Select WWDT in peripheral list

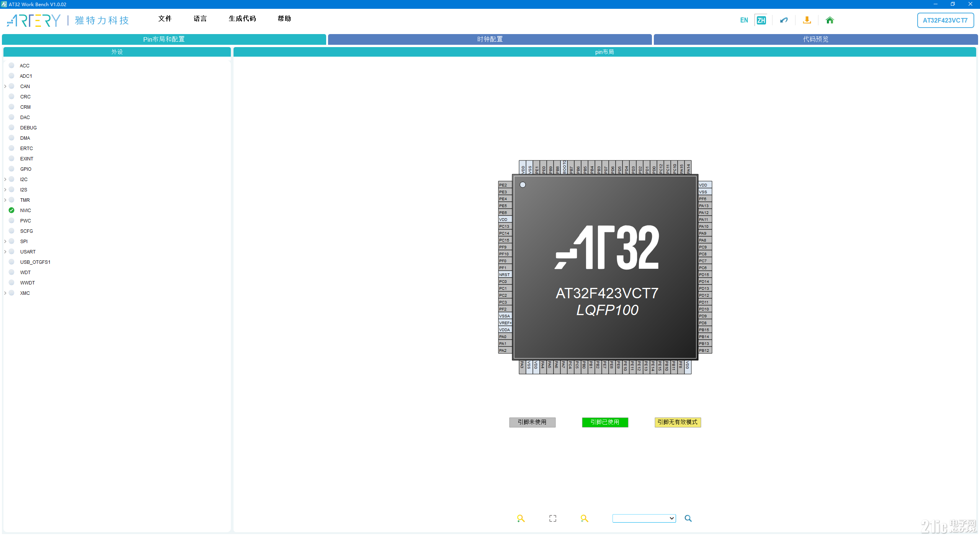coord(28,283)
